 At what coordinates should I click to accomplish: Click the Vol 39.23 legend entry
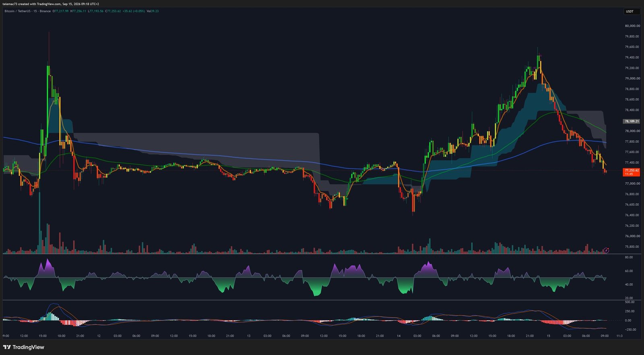coord(153,11)
